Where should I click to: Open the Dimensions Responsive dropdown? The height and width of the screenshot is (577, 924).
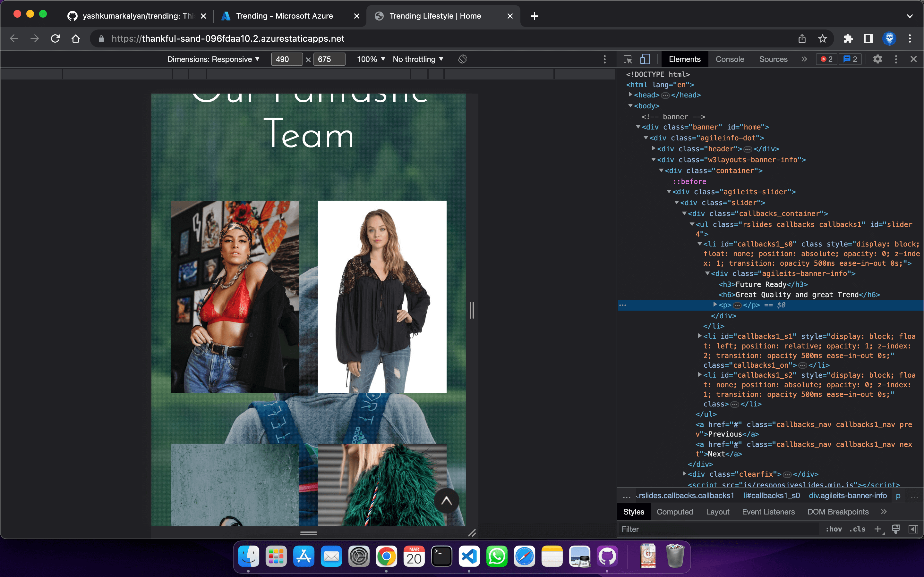pos(213,59)
